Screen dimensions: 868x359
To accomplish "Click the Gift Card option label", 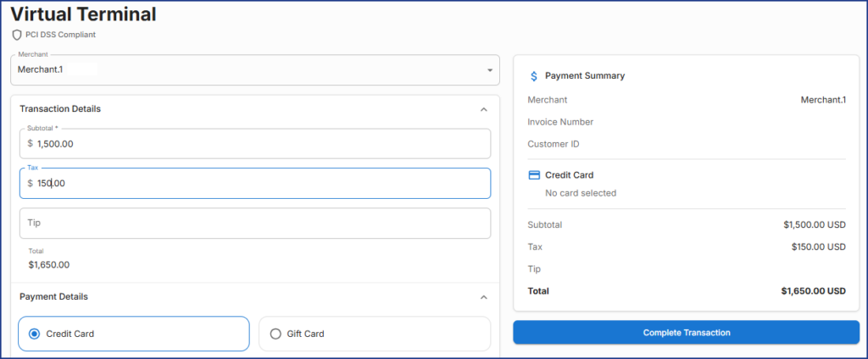I will click(305, 334).
